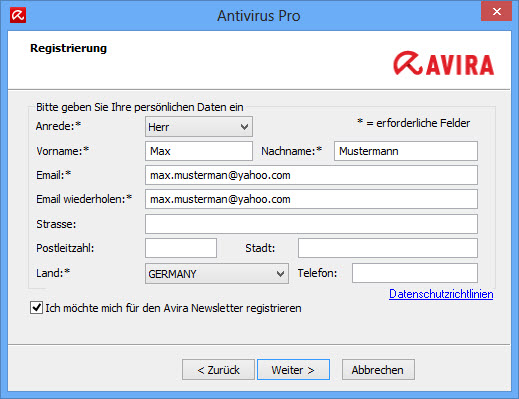This screenshot has height=399, width=519.
Task: Open the Land dropdown showing GERMANY
Action: 217,274
